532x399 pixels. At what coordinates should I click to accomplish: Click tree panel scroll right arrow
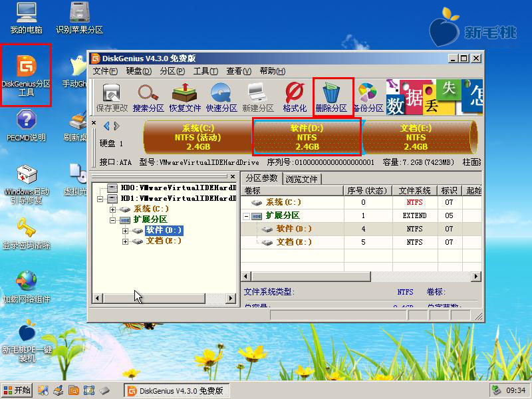231,299
